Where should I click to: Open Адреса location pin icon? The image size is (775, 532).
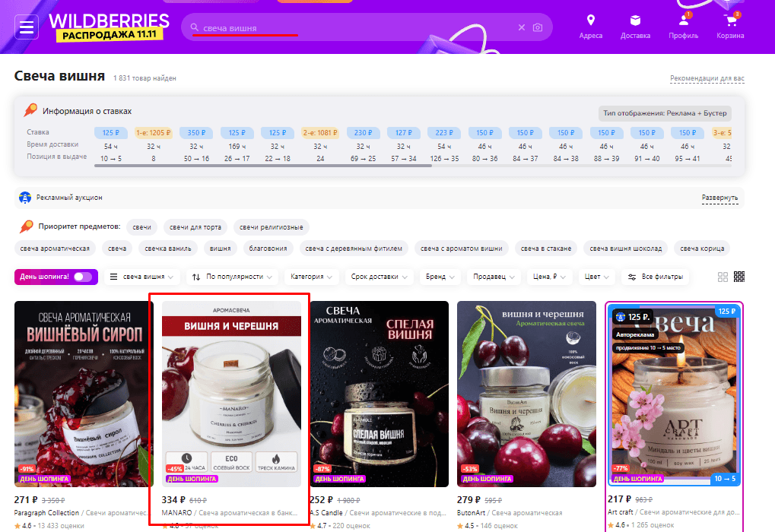[x=591, y=21]
